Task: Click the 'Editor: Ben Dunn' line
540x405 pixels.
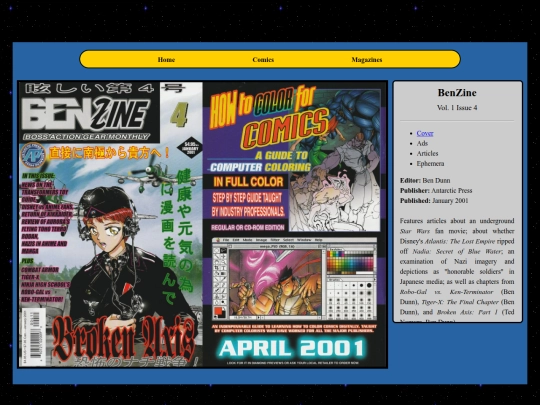Action: tap(425, 180)
